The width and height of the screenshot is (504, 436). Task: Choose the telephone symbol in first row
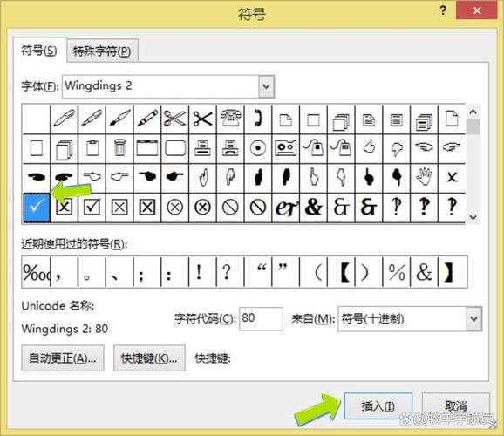(230, 119)
